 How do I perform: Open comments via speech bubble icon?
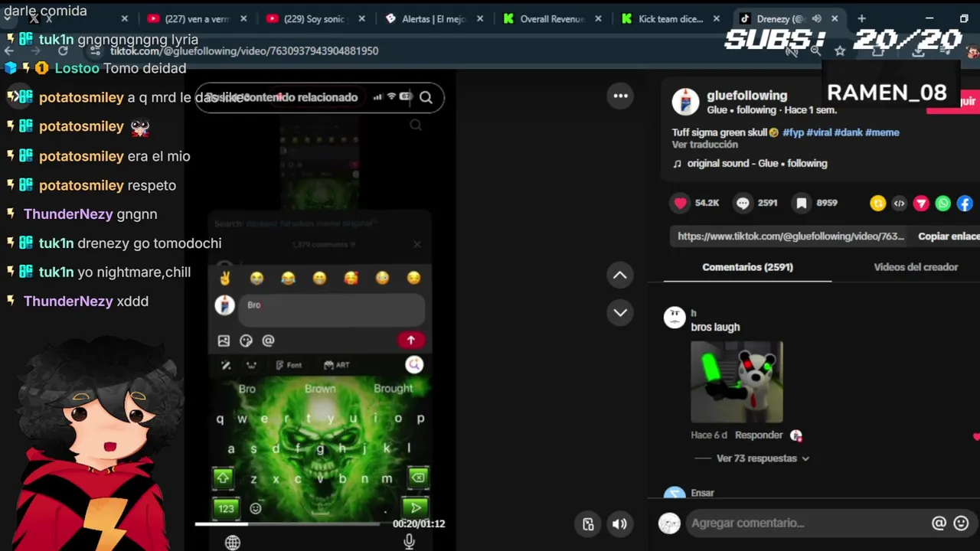click(x=743, y=203)
